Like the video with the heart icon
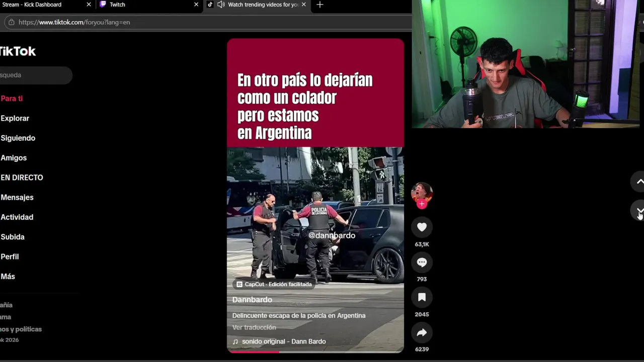This screenshot has height=362, width=644. point(422,227)
